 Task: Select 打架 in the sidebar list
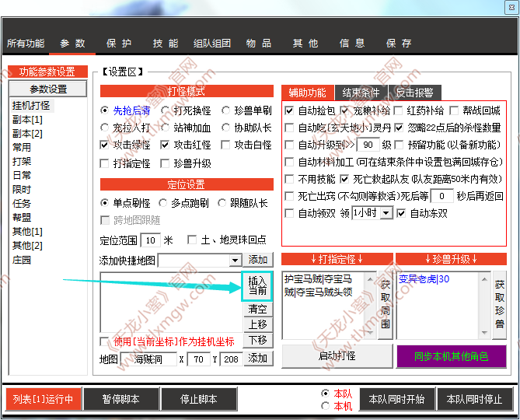(x=22, y=162)
